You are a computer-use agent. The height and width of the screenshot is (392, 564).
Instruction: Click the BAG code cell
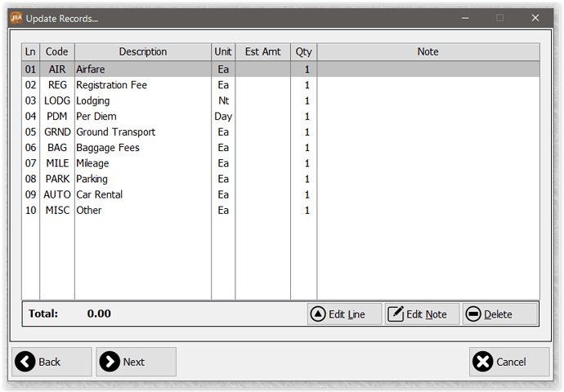[57, 148]
